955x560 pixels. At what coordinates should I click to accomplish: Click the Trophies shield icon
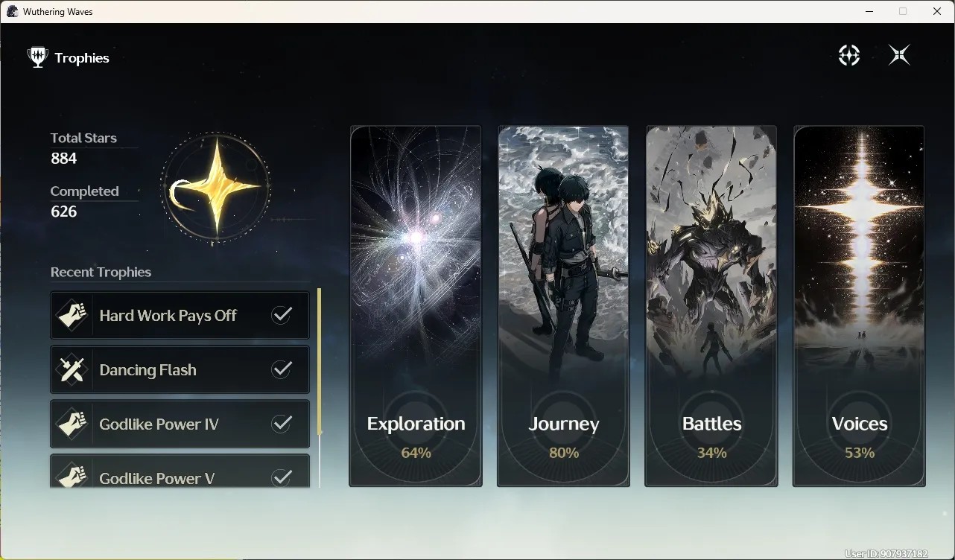point(37,57)
